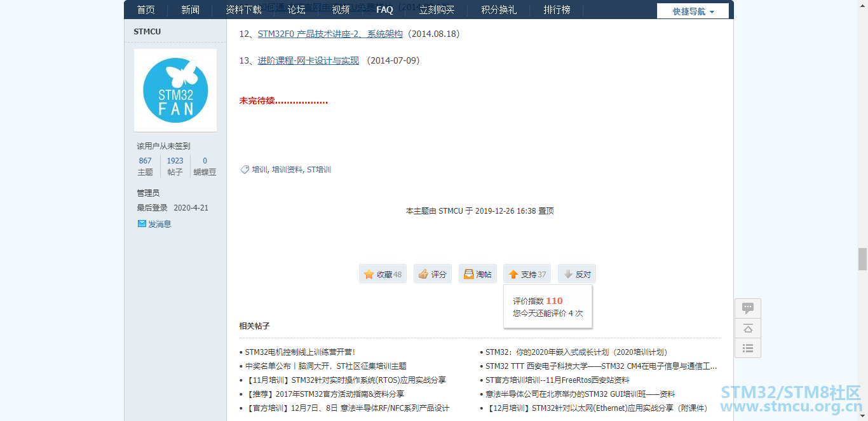Click the page vertical scrollbar thumb
868x421 pixels.
point(862,259)
